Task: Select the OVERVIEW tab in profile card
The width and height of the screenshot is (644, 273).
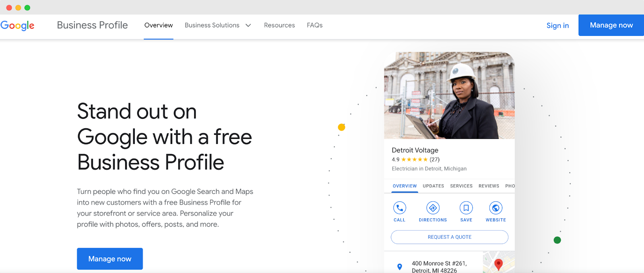Action: pos(405,186)
